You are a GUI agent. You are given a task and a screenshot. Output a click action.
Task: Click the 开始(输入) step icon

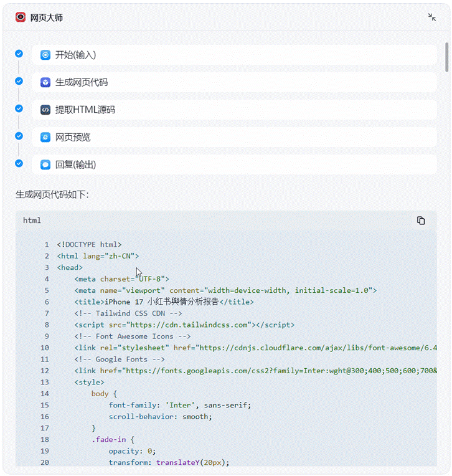pos(45,55)
